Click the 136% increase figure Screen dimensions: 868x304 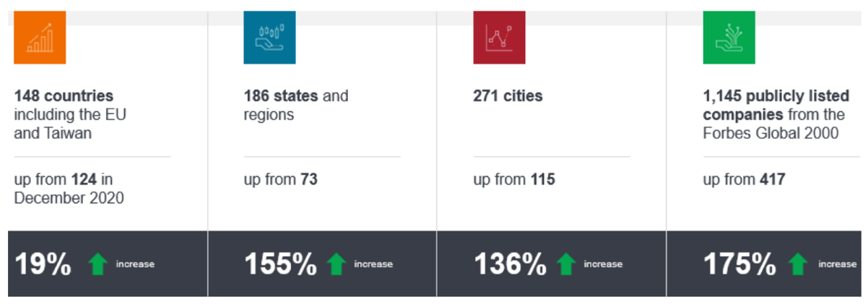pyautogui.click(x=510, y=264)
